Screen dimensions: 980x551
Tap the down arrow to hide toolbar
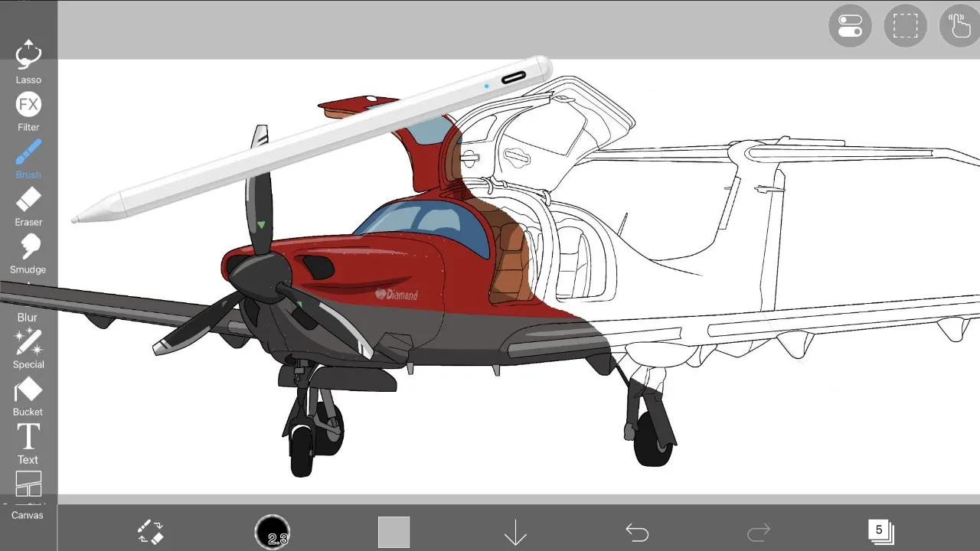[515, 532]
